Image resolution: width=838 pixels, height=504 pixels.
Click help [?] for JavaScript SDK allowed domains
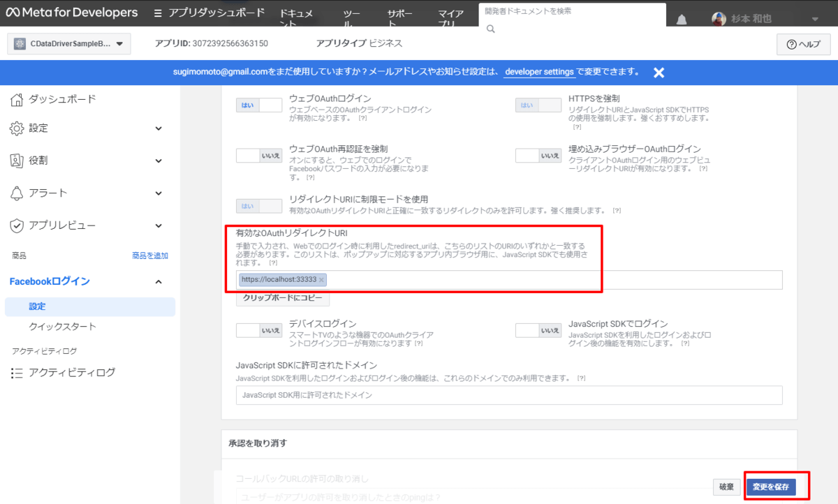coord(581,378)
